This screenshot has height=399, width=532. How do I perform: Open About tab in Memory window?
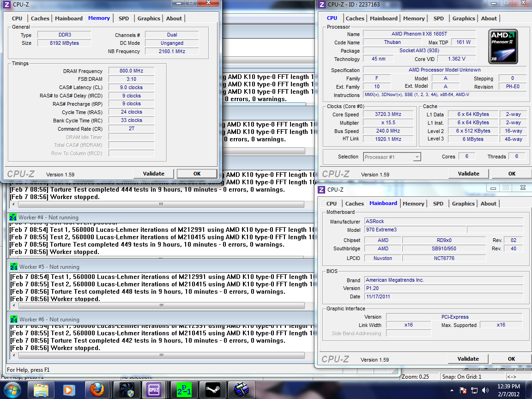pyautogui.click(x=174, y=18)
